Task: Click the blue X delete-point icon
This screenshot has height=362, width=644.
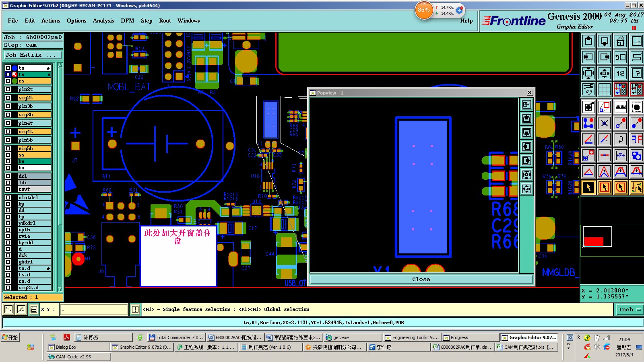Action: [x=605, y=123]
